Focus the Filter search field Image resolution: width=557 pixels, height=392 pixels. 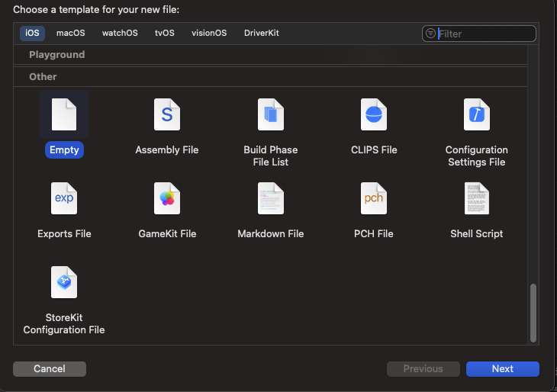click(x=479, y=34)
